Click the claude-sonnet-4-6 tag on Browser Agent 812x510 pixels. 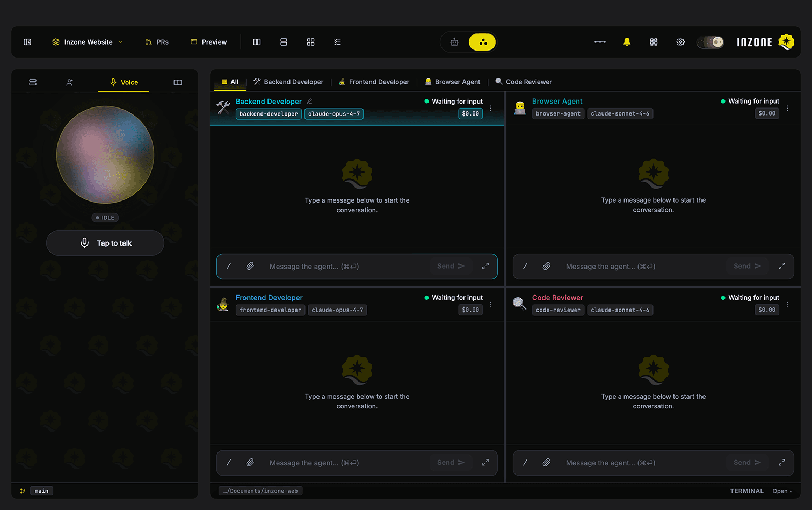tap(620, 114)
